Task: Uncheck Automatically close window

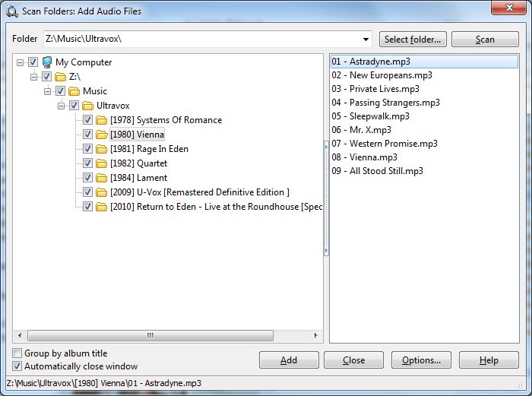Action: pyautogui.click(x=17, y=366)
